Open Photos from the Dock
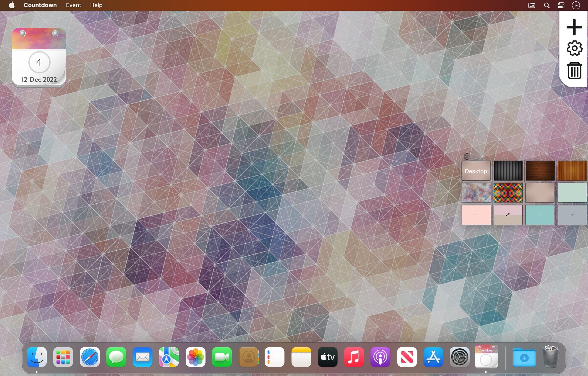Screen dimensions: 588x376 (x=195, y=357)
